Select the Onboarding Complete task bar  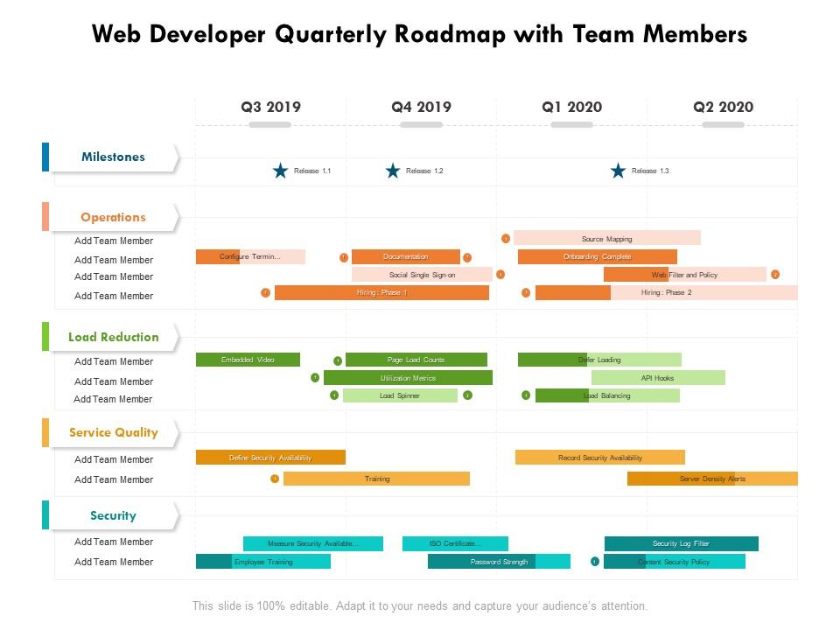click(x=598, y=256)
